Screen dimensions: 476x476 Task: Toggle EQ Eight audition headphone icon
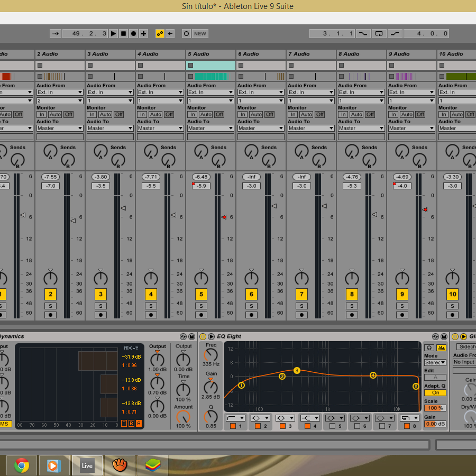tap(429, 348)
